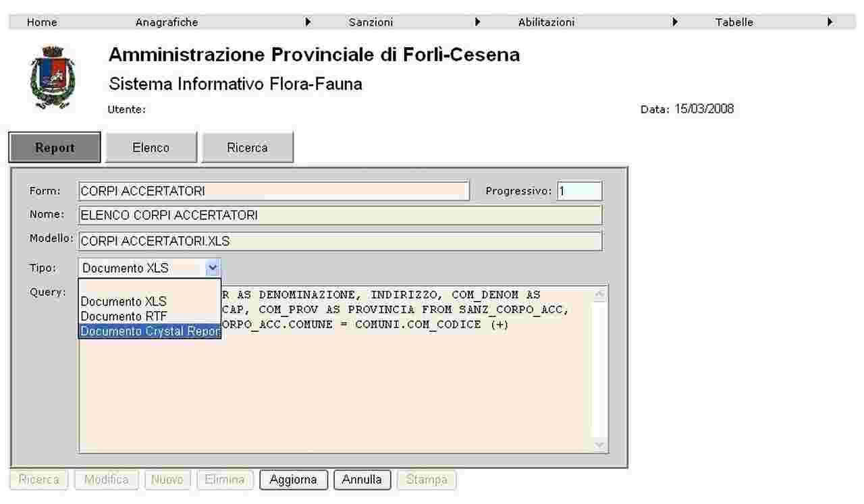Expand the Anagrafiche menu

pyautogui.click(x=167, y=22)
